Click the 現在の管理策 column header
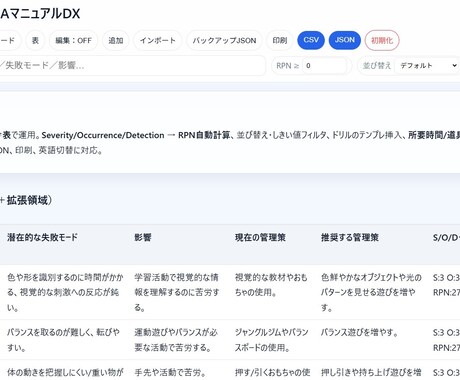Screen dimensions: 460x380 click(x=260, y=237)
